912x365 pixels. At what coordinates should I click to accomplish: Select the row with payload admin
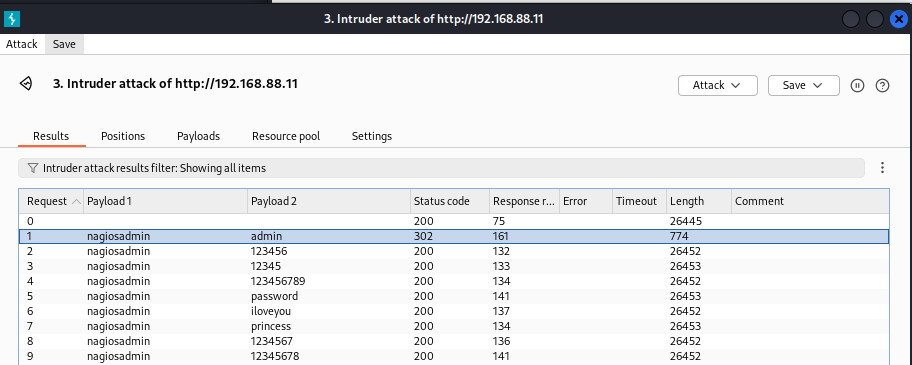click(454, 237)
